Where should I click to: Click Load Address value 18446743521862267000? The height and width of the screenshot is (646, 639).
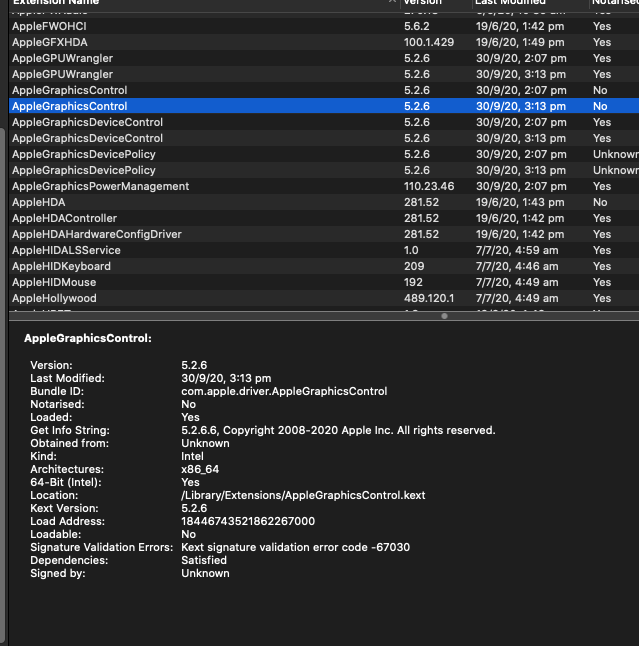(x=248, y=521)
